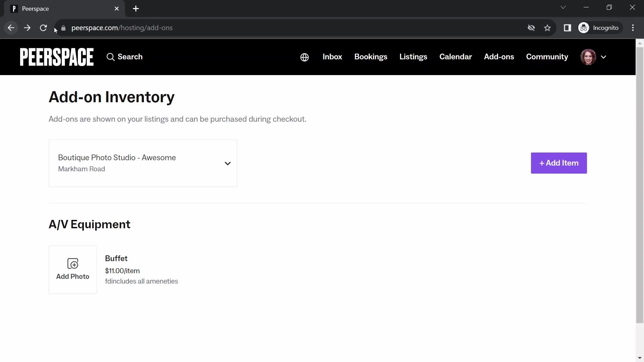
Task: Open the Community navigation tab
Action: 547,57
